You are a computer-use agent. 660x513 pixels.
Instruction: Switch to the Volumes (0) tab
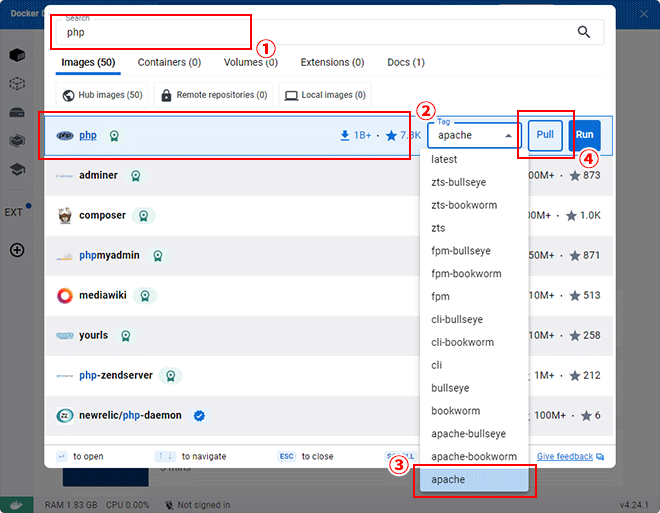[250, 63]
